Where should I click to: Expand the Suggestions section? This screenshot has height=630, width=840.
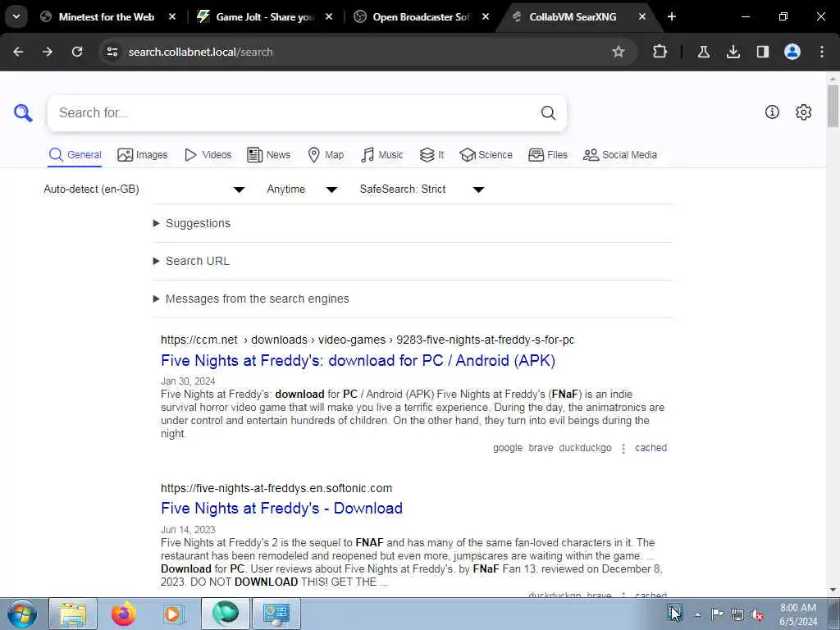click(198, 223)
